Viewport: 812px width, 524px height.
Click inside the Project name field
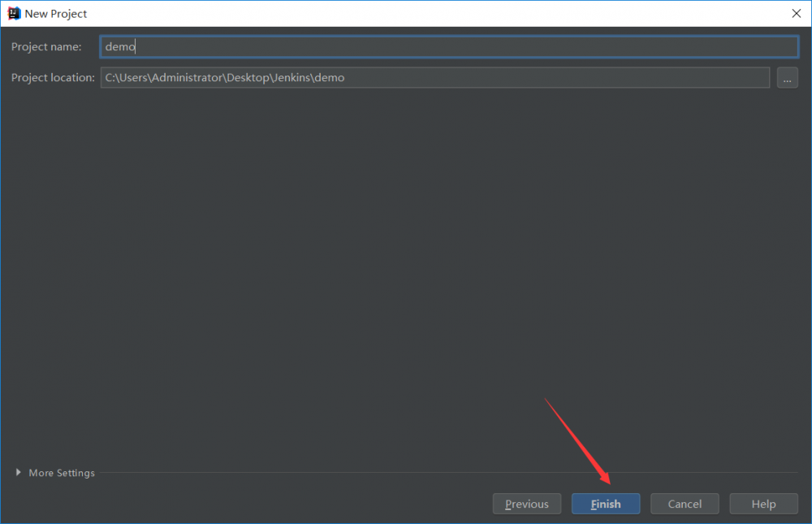448,46
